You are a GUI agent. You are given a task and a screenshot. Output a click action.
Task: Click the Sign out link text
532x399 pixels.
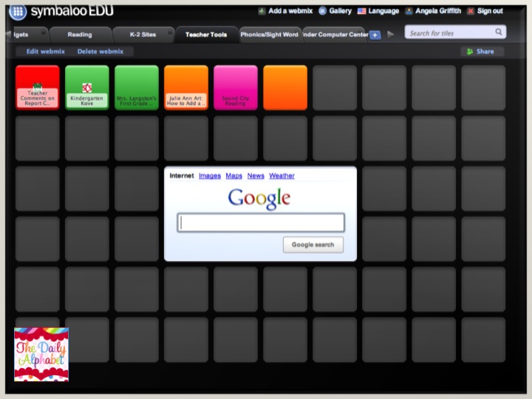tap(490, 11)
